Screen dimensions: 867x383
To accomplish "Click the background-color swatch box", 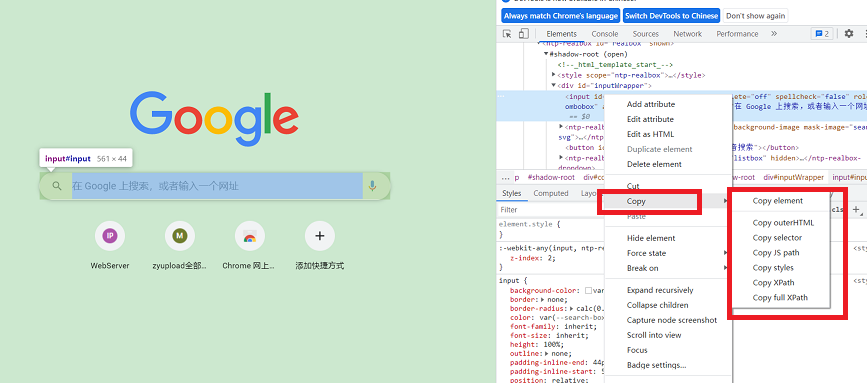I will pyautogui.click(x=588, y=291).
